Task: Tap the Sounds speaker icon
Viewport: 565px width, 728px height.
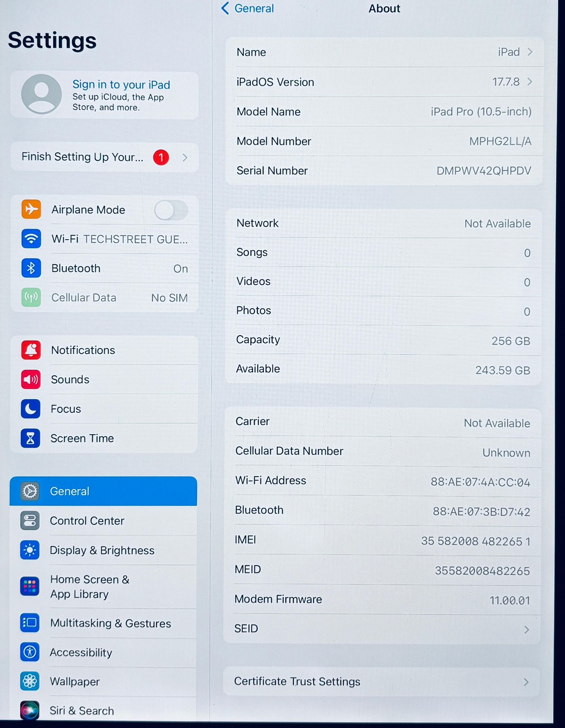Action: click(31, 379)
